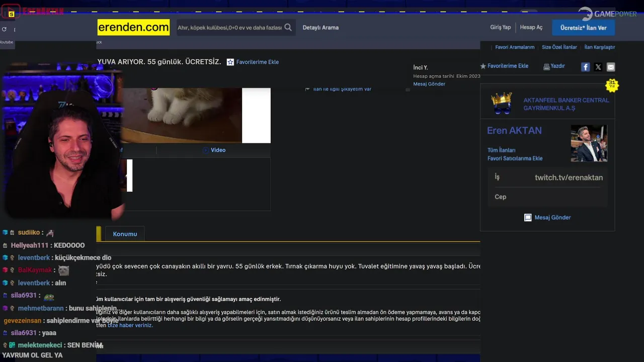This screenshot has height=362, width=644.
Task: Click the bize haber veriniz link
Action: point(130,325)
